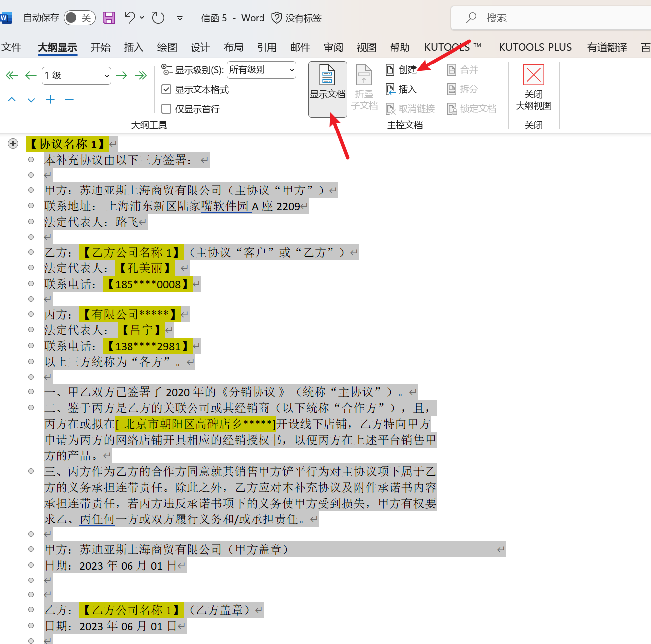Open the 文件 menu
The width and height of the screenshot is (651, 644).
click(x=11, y=47)
